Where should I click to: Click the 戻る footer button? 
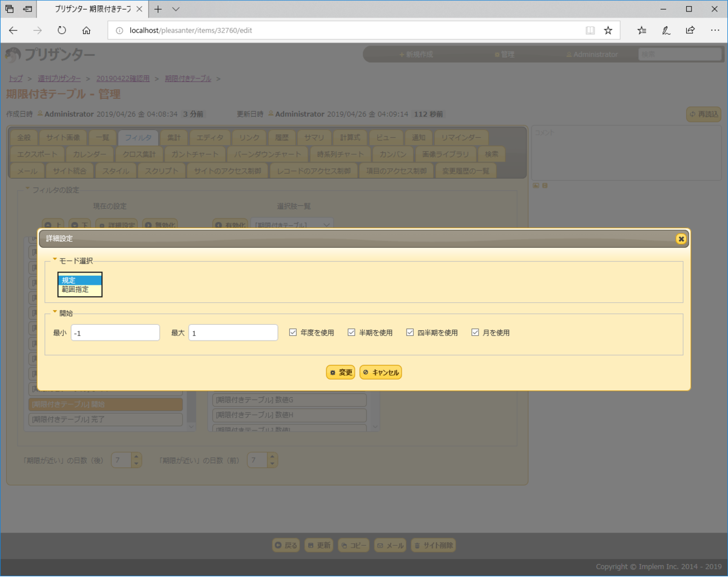pos(286,545)
